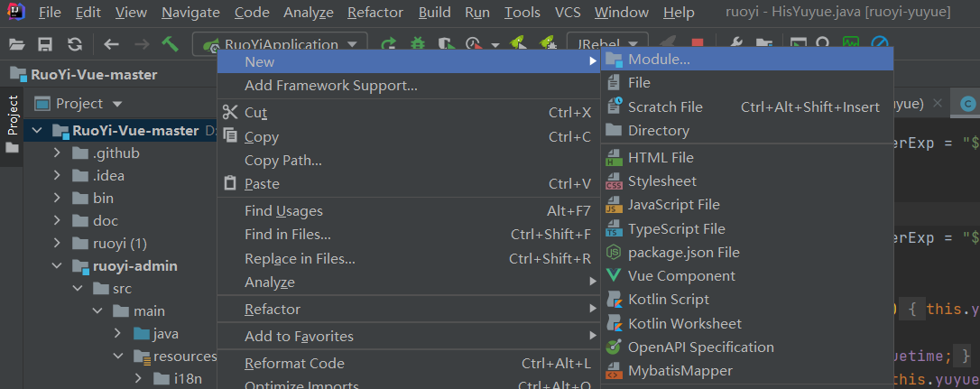Close the editor tab ending in yue)
The height and width of the screenshot is (389, 980).
pos(937,104)
